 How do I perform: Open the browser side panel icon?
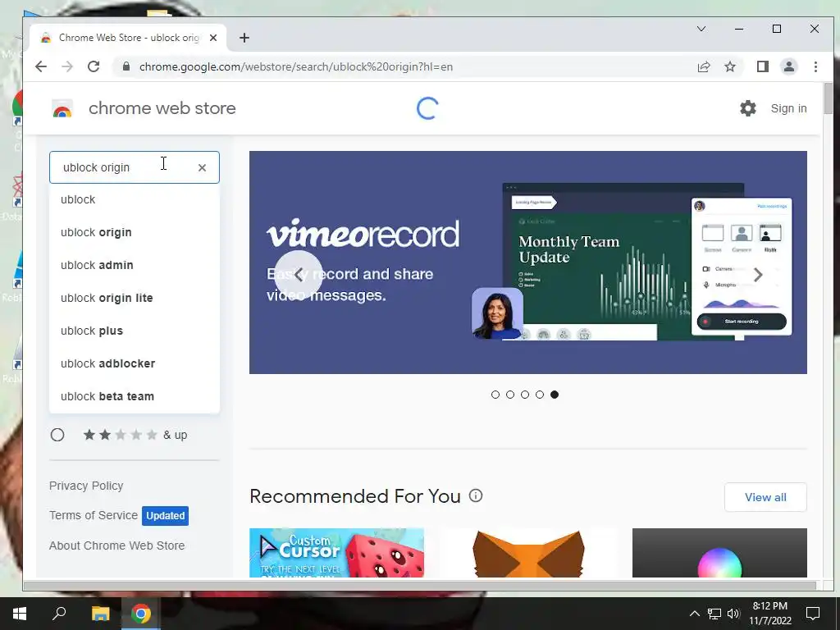(x=762, y=66)
